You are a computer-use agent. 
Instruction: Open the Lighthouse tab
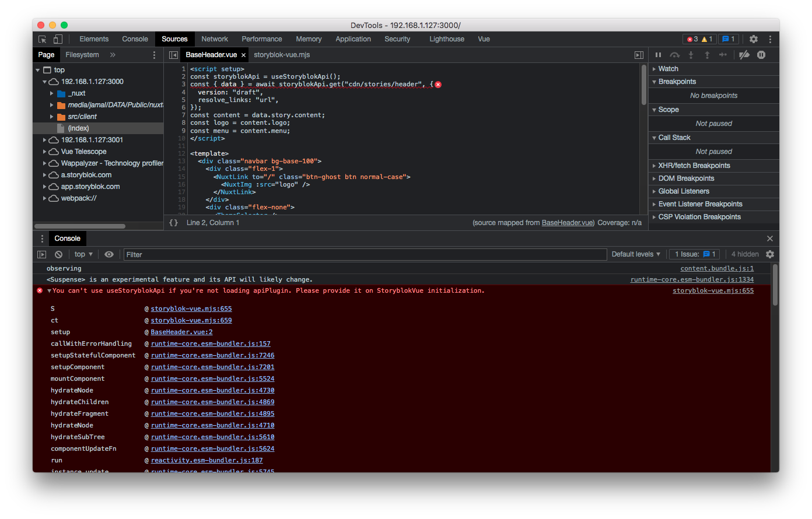pyautogui.click(x=447, y=39)
